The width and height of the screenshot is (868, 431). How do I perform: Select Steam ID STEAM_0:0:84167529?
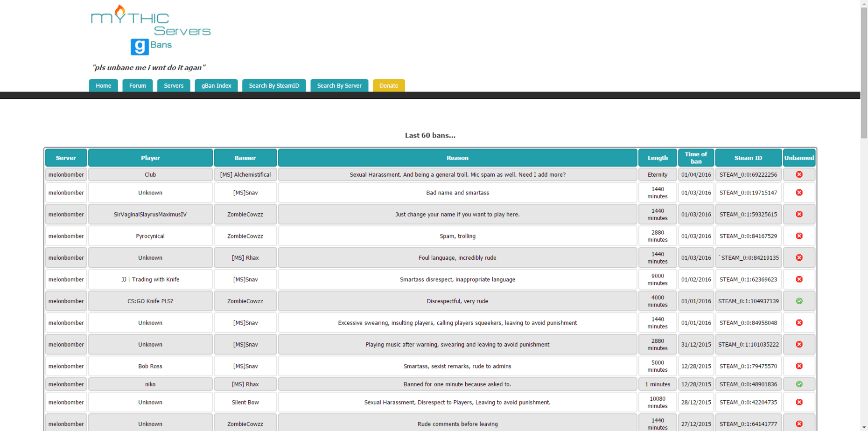tap(748, 236)
